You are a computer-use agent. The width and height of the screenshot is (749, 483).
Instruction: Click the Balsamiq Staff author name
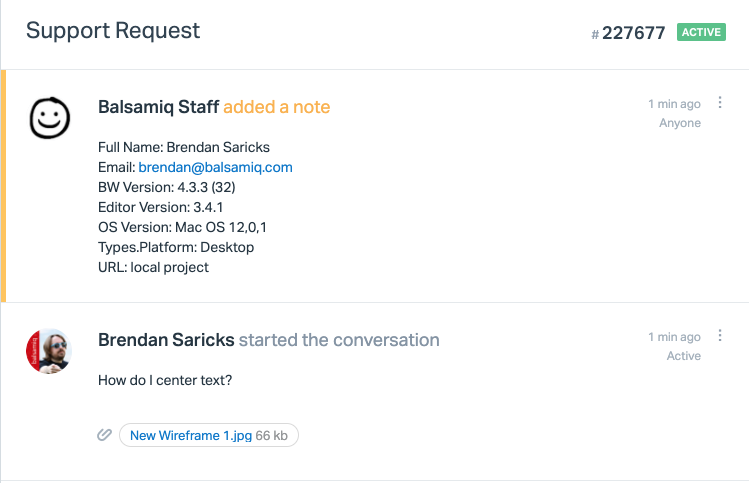pyautogui.click(x=158, y=107)
